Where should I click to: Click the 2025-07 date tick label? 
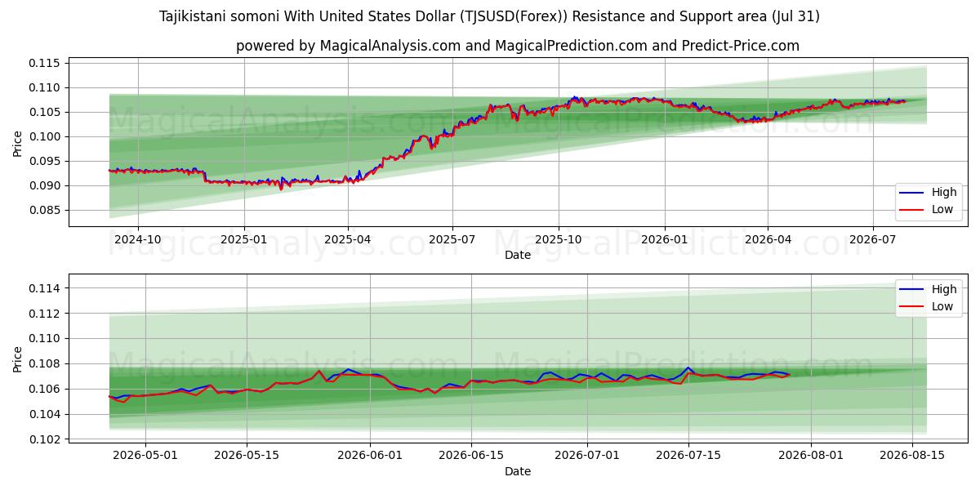point(453,239)
